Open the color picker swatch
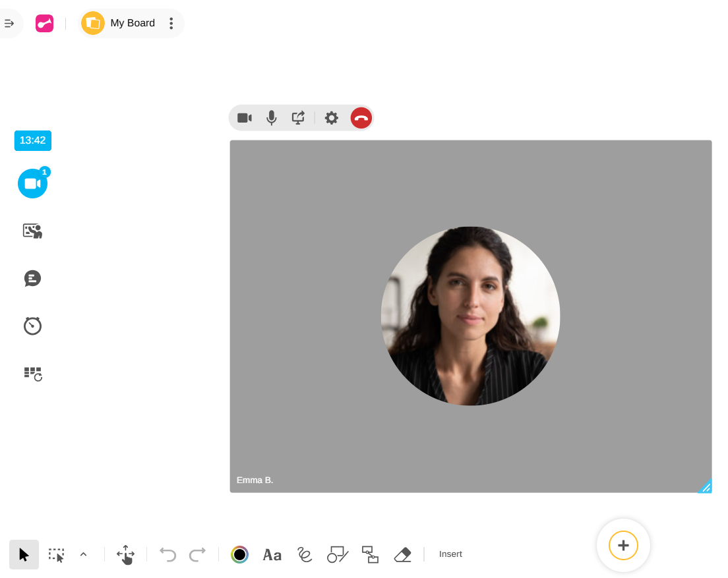This screenshot has width=728, height=578. tap(239, 554)
